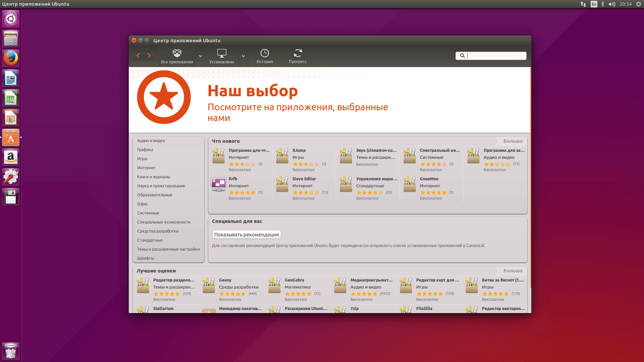Open the Krfb app title
Screen dimensions: 644x362
click(x=233, y=179)
